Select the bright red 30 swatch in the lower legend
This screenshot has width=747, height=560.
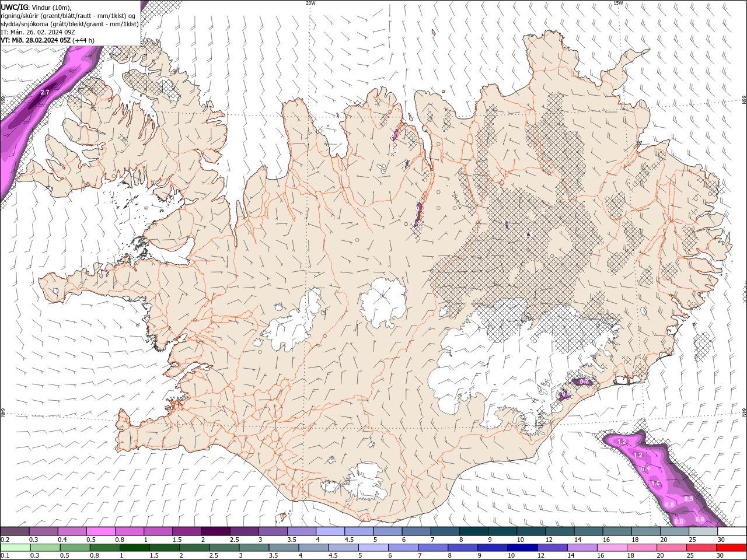pos(731,548)
